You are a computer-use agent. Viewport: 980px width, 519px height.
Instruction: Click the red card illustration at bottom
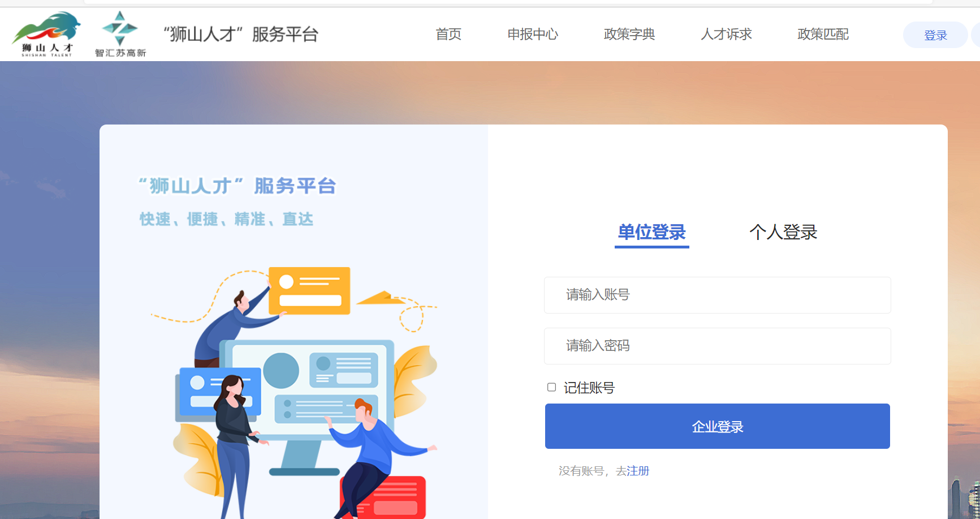[x=385, y=497]
